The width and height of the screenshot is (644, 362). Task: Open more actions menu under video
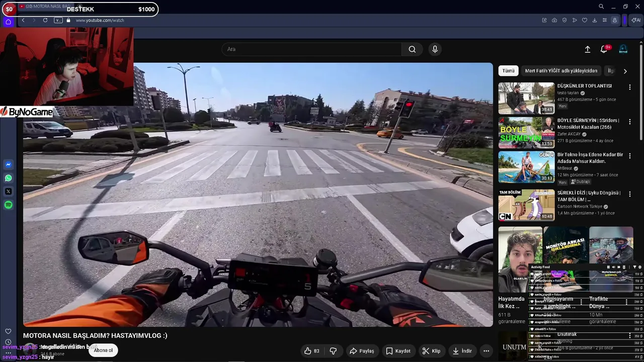(486, 351)
